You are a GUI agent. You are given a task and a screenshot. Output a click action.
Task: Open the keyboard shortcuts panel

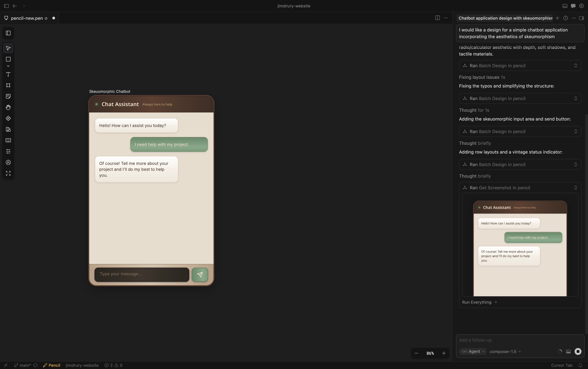pos(8,140)
